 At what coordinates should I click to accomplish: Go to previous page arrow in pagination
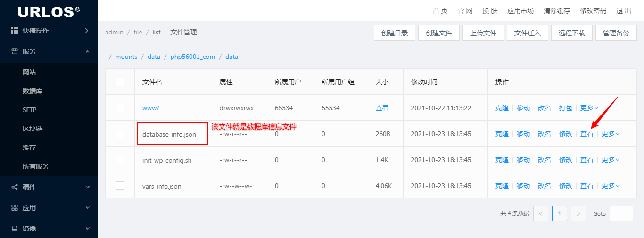coord(540,213)
